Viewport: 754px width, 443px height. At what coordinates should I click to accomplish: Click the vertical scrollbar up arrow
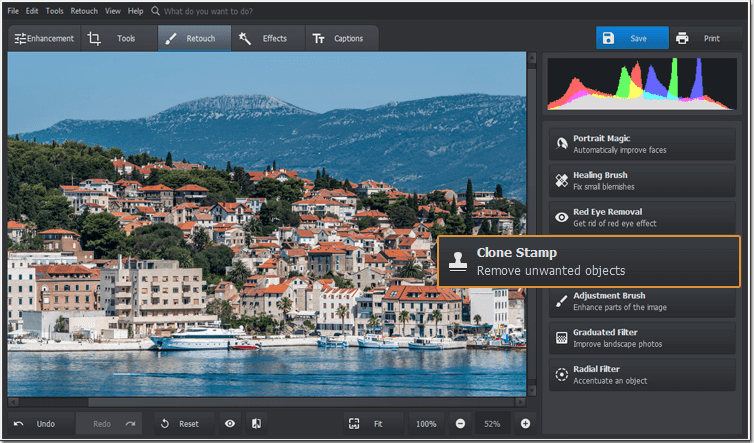(531, 58)
